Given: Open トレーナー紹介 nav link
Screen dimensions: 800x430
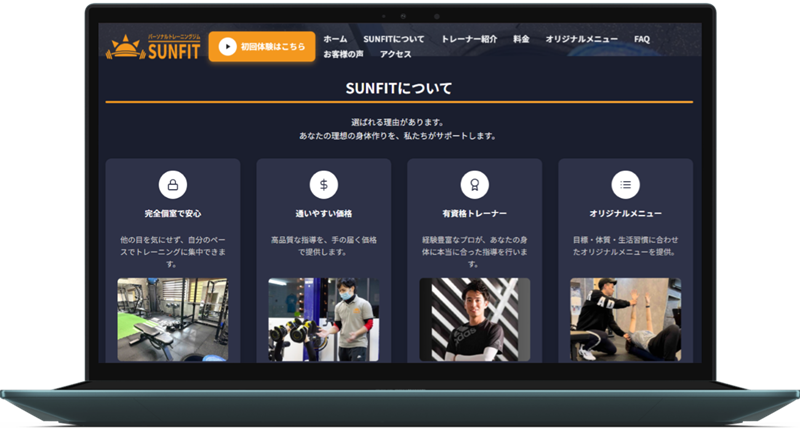Looking at the screenshot, I should 469,39.
